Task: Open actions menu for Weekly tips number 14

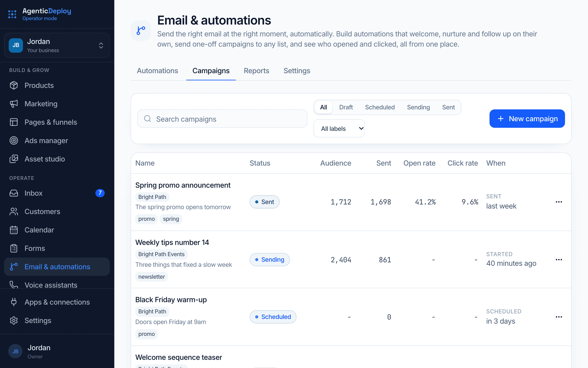Action: click(559, 260)
